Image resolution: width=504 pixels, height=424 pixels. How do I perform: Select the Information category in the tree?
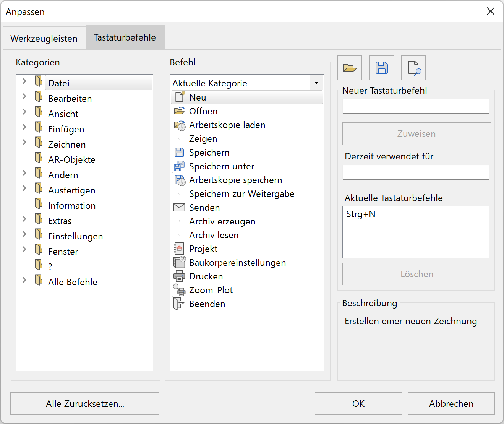coord(71,205)
